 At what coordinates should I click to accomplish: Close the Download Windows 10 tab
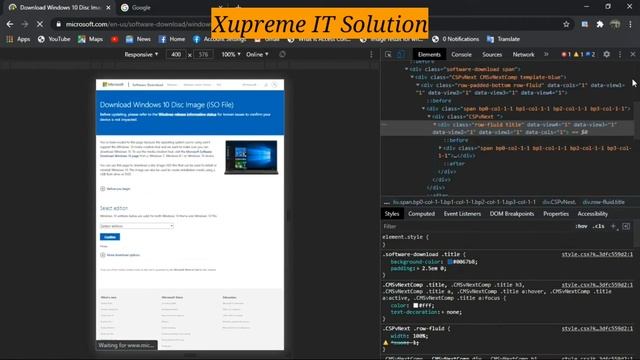coord(108,7)
